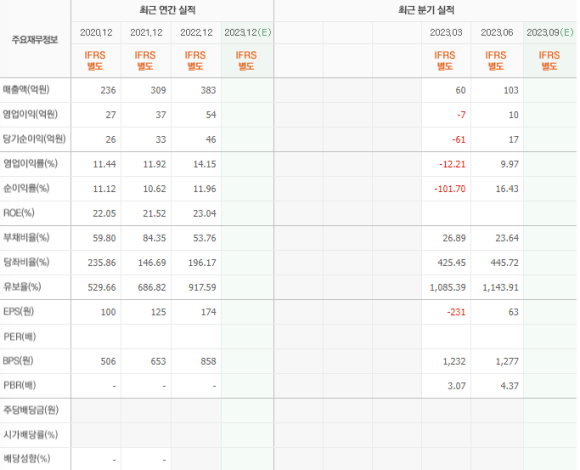Click the IFRS 별도 label under 2020.12
Screen dimensions: 580x470
coord(95,61)
